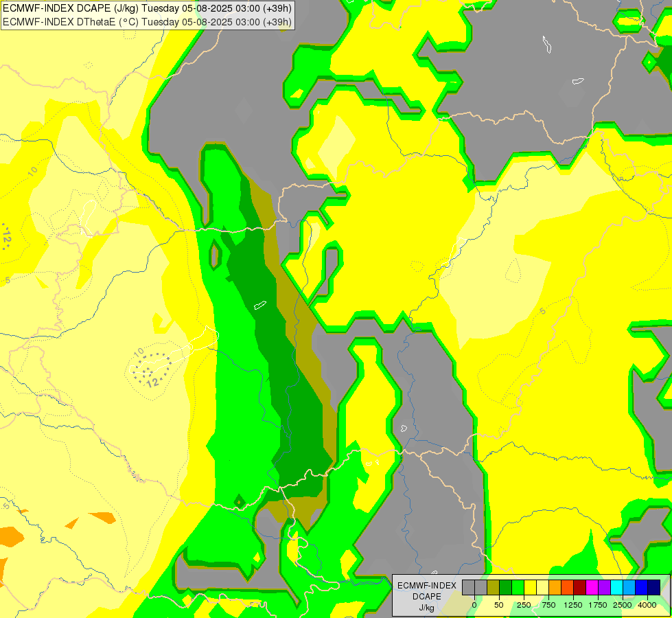Select the cyan legend swatch
This screenshot has width=672, height=618.
(616, 587)
